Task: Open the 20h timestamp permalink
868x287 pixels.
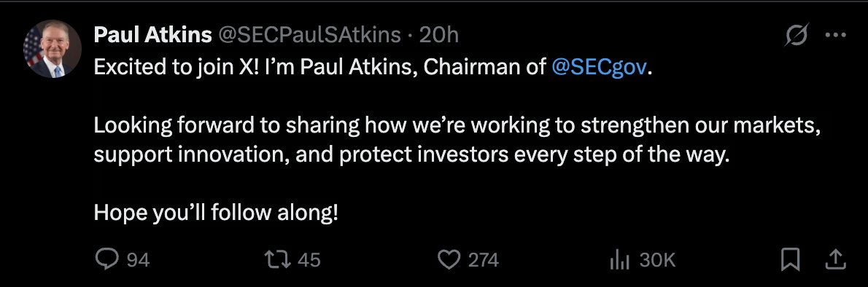Action: [439, 36]
